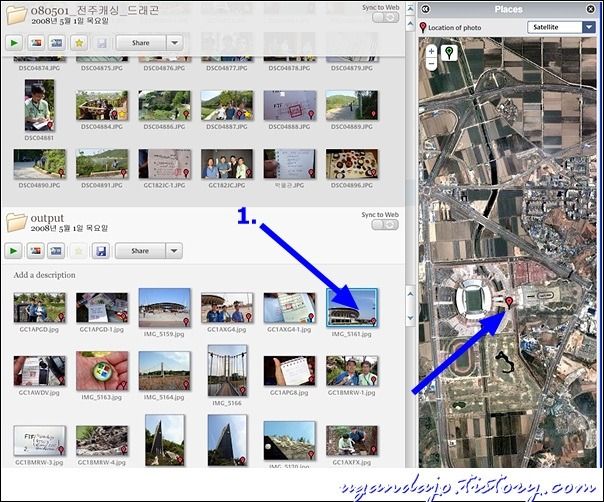Click the middle scrollbar down arrow beside thumbnails
Image resolution: width=604 pixels, height=502 pixels.
coord(410,317)
